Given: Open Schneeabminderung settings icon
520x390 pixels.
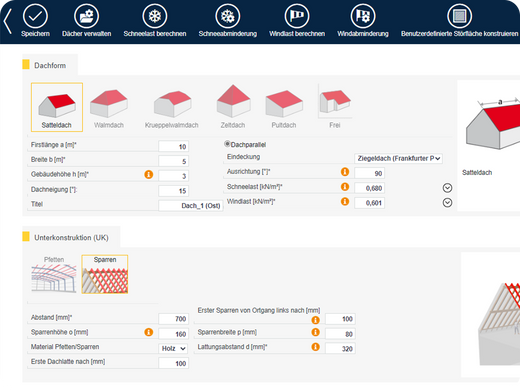Looking at the screenshot, I should (x=228, y=16).
